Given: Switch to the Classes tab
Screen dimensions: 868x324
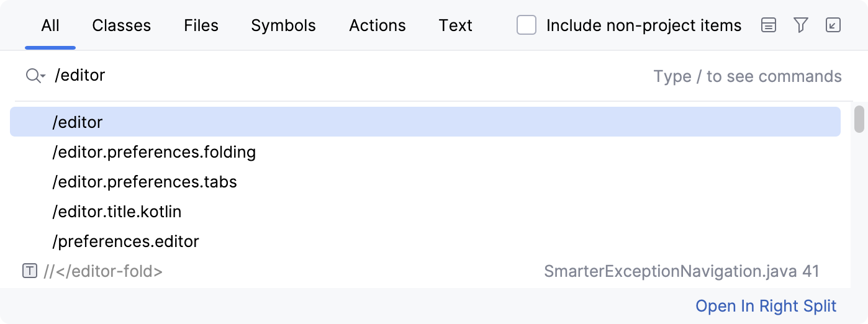Looking at the screenshot, I should point(122,25).
